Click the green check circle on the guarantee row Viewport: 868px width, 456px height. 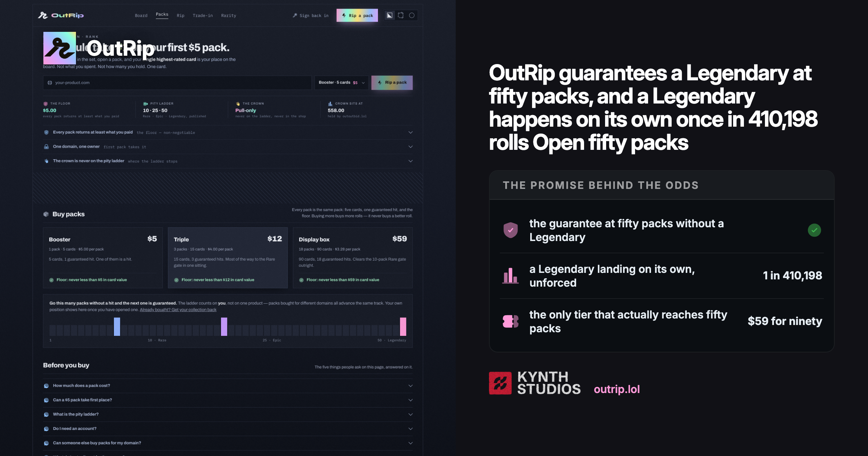click(814, 230)
